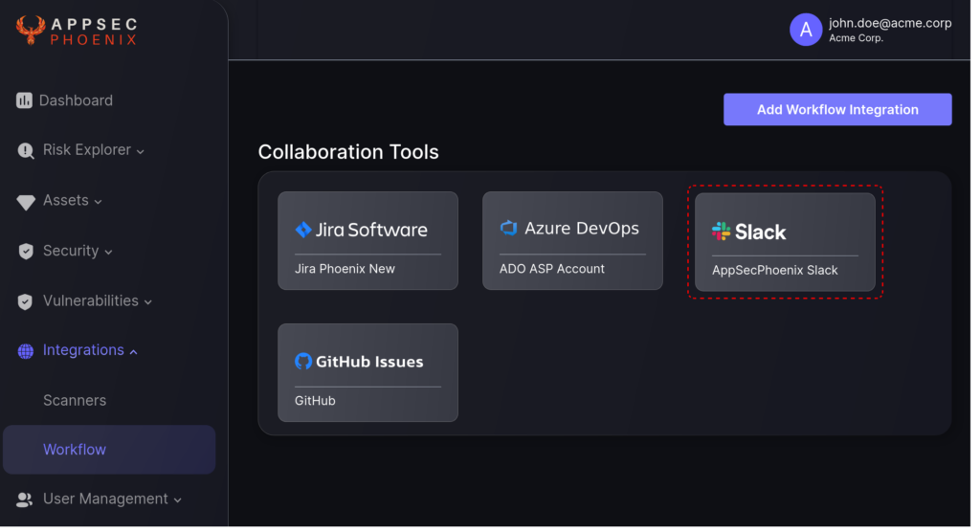This screenshot has height=532, width=980.
Task: Expand the Risk Explorer chevron
Action: 142,153
